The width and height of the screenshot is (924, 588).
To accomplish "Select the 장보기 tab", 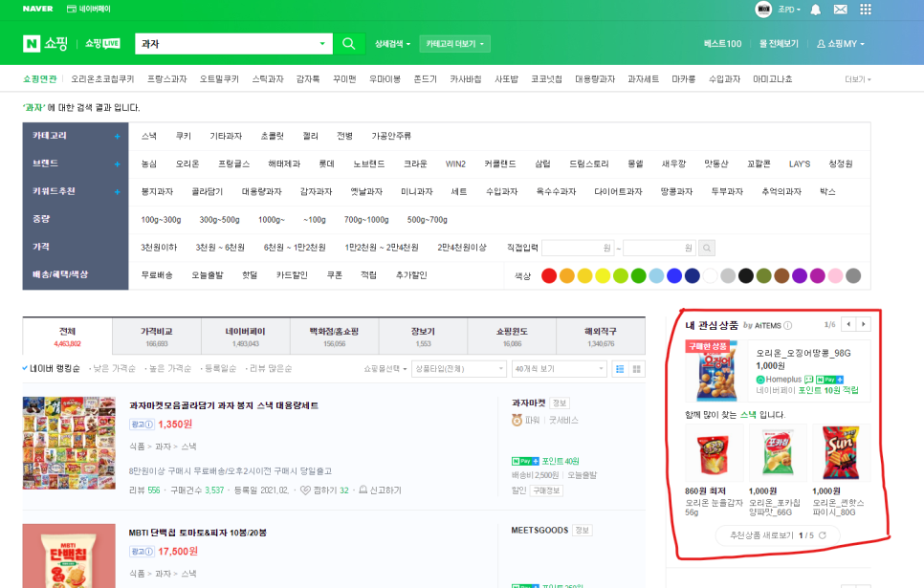I will (423, 337).
